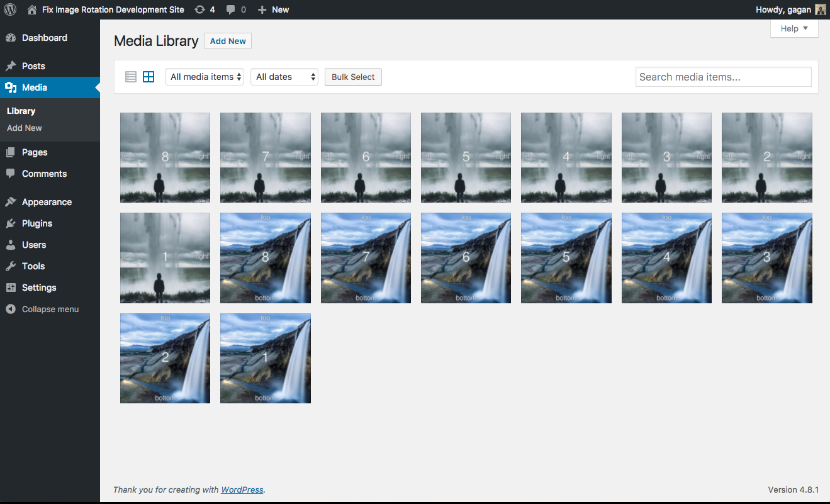Open the WordPress footer link
Image resolution: width=830 pixels, height=504 pixels.
click(x=242, y=490)
